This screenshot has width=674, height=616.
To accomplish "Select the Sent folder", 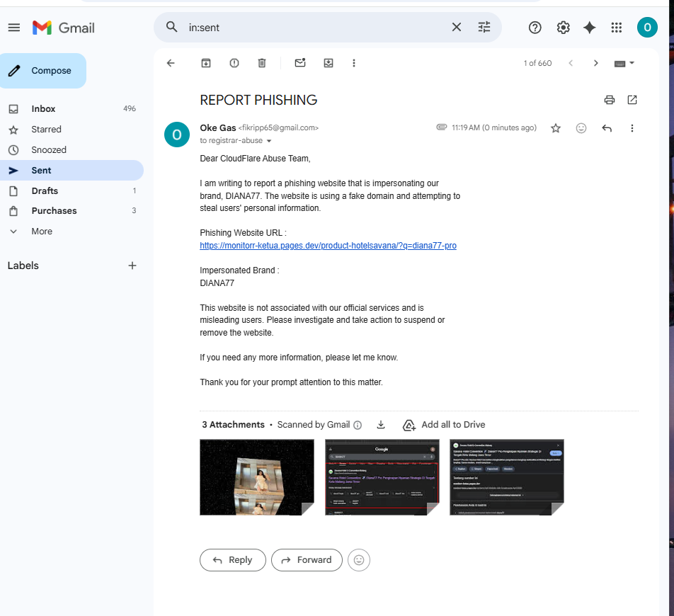I will pos(72,170).
